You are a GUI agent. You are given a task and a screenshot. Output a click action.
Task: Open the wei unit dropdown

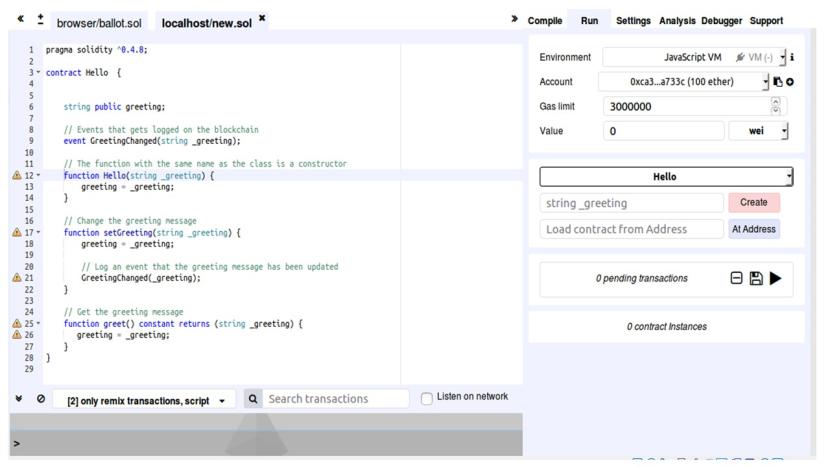759,130
